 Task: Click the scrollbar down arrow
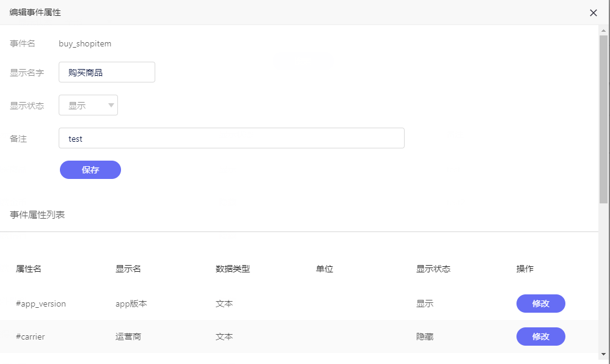coord(604,354)
